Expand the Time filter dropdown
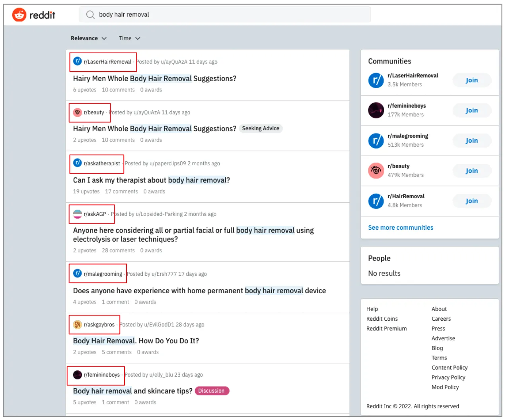This screenshot has height=420, width=506. [x=129, y=39]
